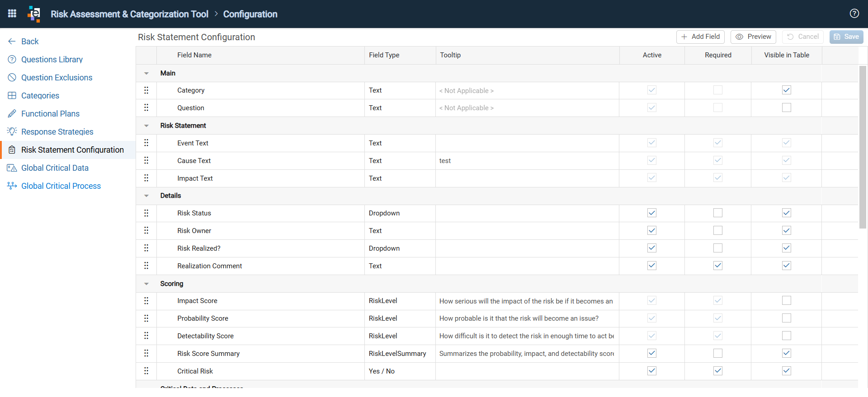The width and height of the screenshot is (868, 397).
Task: Toggle Visible in Table for Category
Action: pyautogui.click(x=787, y=90)
